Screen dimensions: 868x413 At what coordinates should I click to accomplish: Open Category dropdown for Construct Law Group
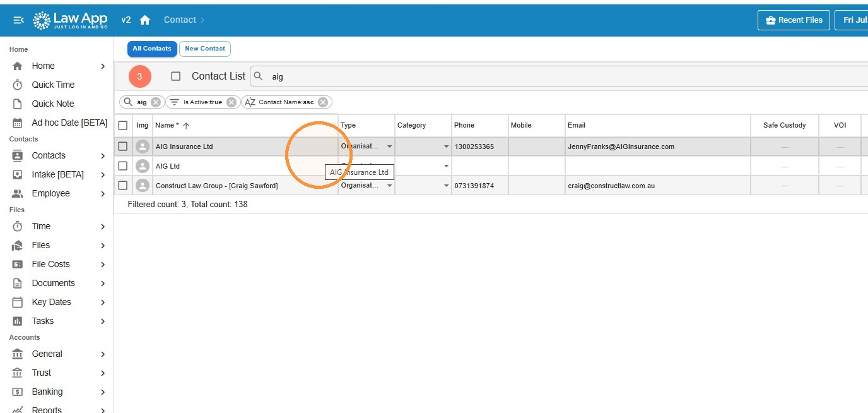point(446,186)
